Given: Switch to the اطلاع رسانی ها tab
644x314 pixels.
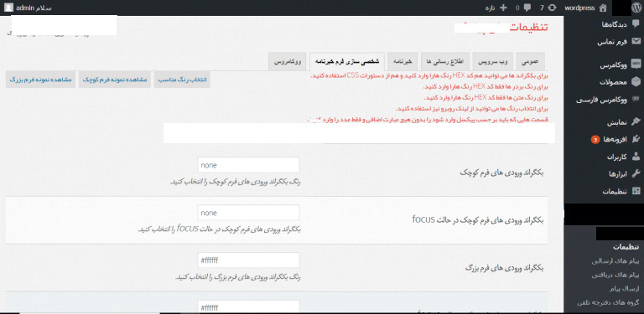Looking at the screenshot, I should tap(445, 62).
